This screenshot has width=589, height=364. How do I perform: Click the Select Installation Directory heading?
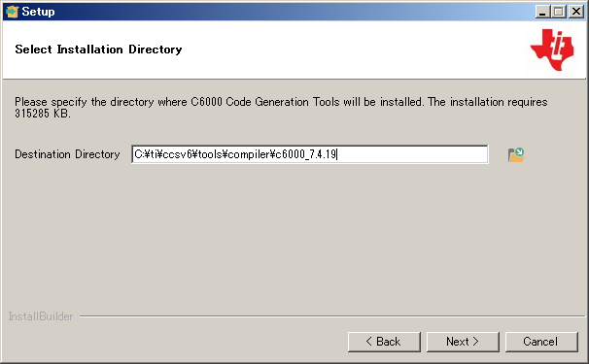tap(98, 50)
